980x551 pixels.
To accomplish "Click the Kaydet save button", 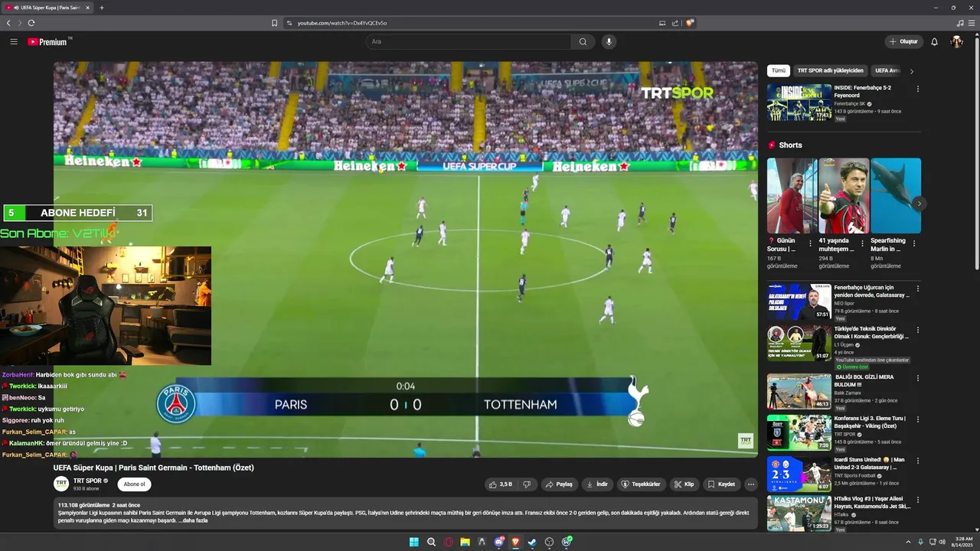I will pos(720,484).
